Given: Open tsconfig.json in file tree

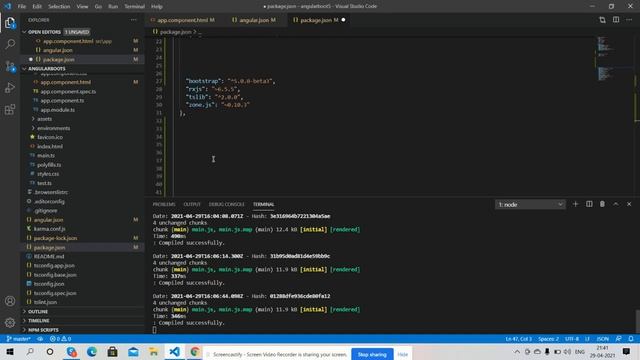Looking at the screenshot, I should tap(49, 284).
